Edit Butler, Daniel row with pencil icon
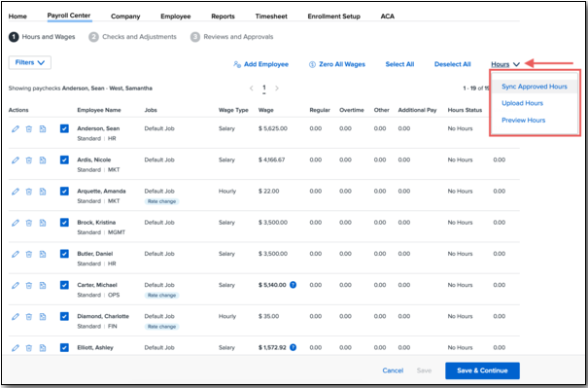 pyautogui.click(x=15, y=254)
